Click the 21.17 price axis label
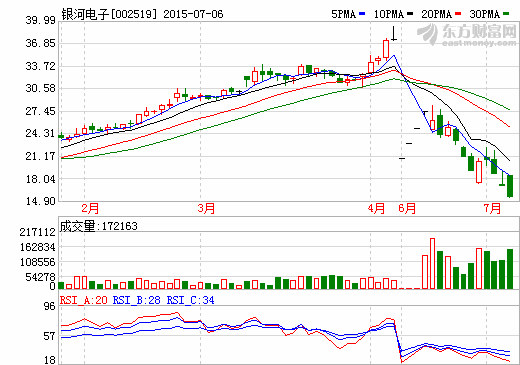 click(41, 156)
